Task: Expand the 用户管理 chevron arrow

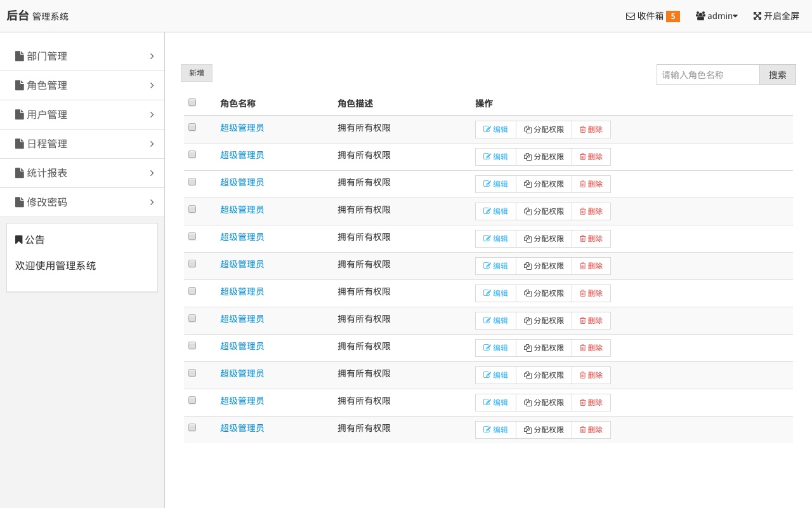Action: [152, 114]
